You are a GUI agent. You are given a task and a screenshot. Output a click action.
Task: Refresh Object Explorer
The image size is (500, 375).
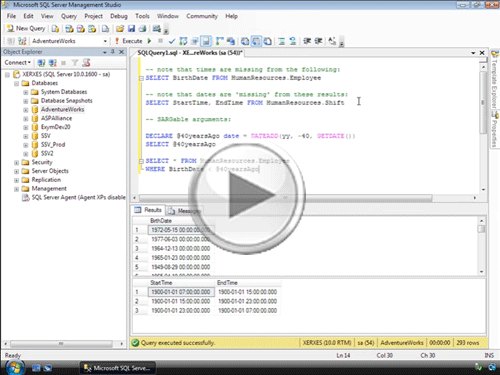tap(86, 63)
